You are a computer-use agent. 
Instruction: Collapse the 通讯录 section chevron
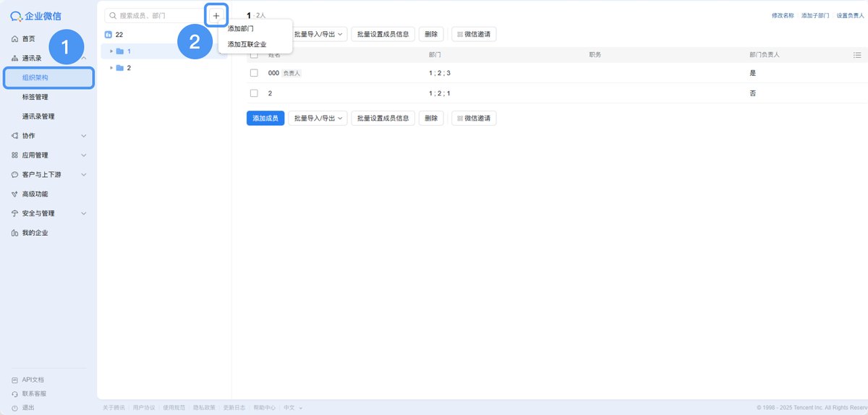click(84, 59)
